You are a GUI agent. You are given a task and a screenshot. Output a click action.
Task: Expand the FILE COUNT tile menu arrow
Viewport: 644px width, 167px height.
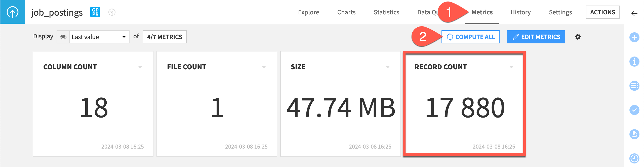point(264,67)
